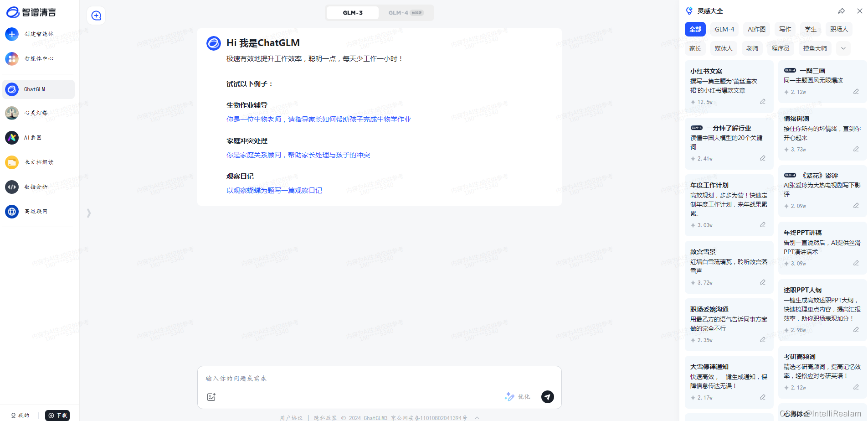Select the ChatGLM sidebar entry
Screen dimensions: 868x421
[38, 89]
